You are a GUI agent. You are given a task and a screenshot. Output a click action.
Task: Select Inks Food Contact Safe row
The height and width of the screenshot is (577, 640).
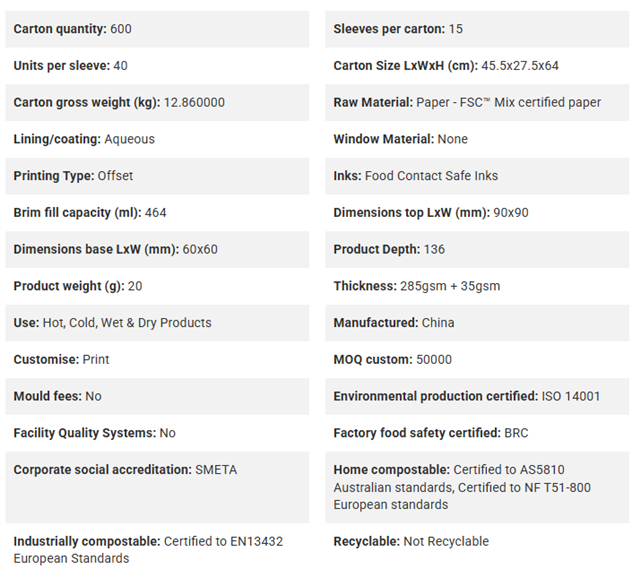pyautogui.click(x=477, y=176)
